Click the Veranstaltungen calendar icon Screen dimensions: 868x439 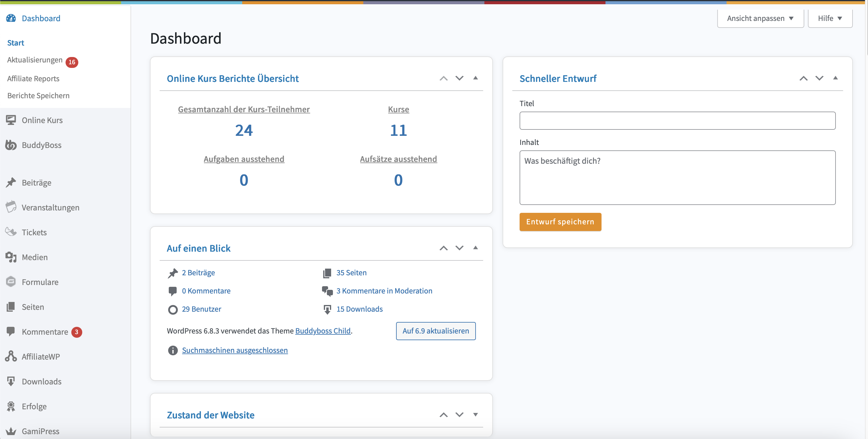(x=11, y=207)
